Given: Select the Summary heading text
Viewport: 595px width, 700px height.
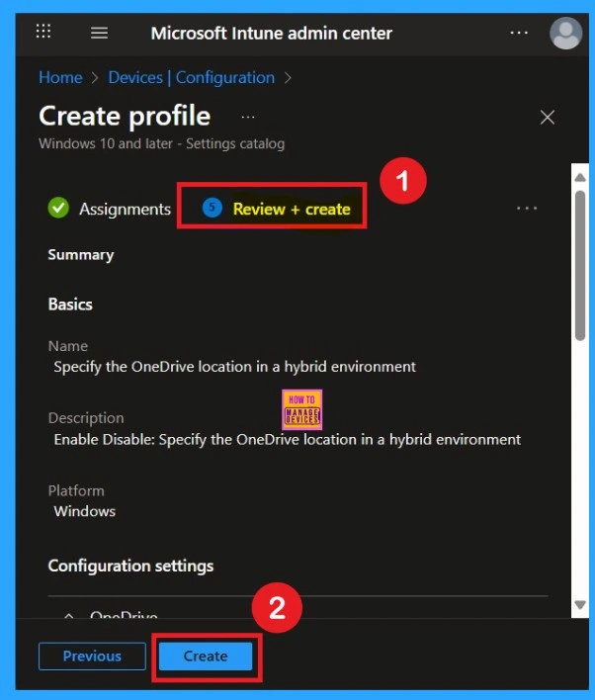Looking at the screenshot, I should 81,255.
